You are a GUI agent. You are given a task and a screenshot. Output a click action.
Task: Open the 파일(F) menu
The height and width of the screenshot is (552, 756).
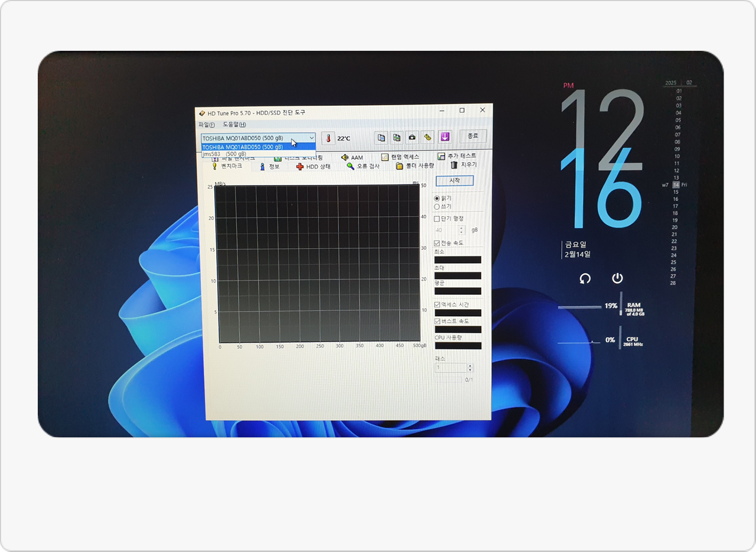207,125
